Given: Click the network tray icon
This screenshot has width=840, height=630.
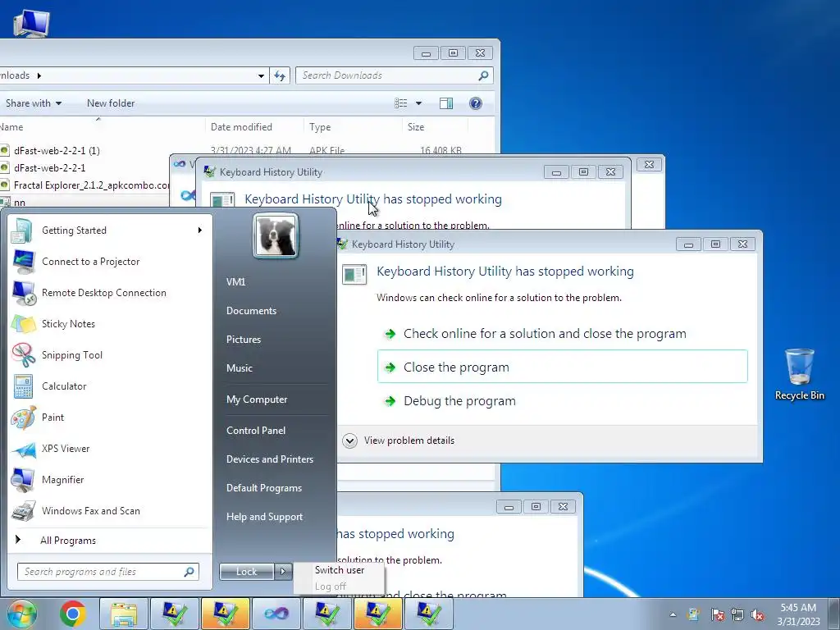Looking at the screenshot, I should point(737,614).
